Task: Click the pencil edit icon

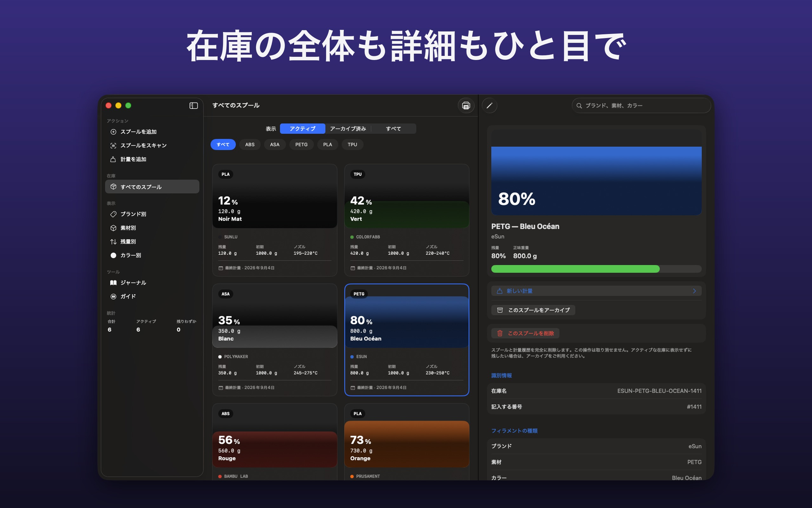Action: [489, 105]
